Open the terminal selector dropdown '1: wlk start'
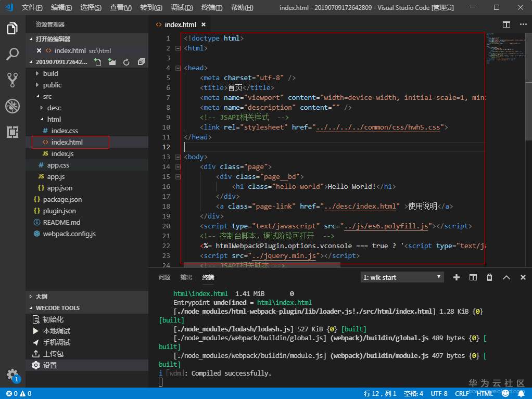Screen dimensions: 532x399 (402, 277)
